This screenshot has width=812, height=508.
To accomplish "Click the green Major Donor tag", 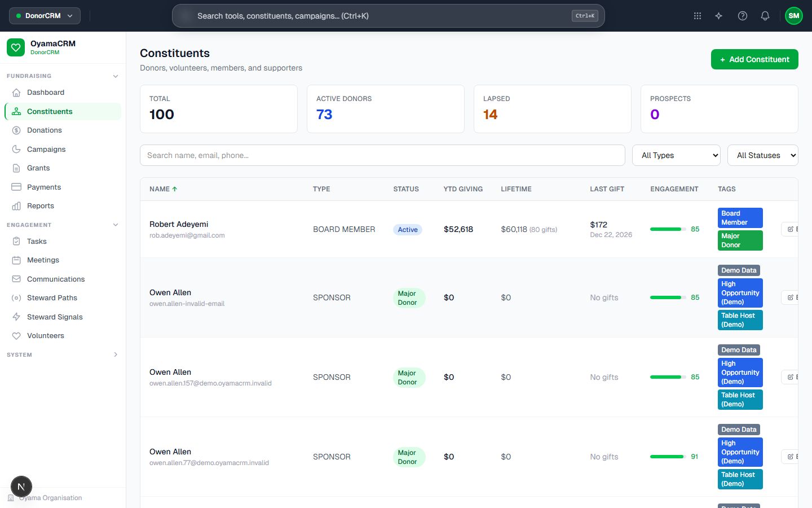I will (740, 240).
